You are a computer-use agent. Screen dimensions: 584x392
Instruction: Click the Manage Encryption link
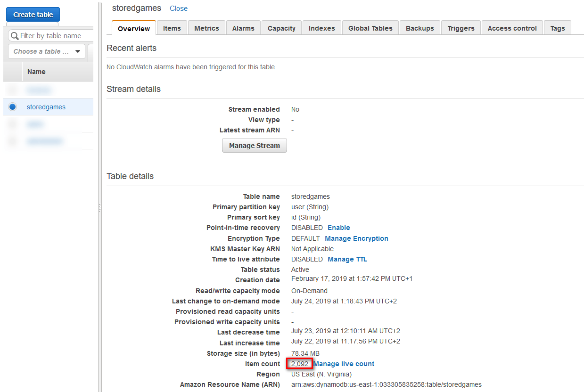pos(357,238)
